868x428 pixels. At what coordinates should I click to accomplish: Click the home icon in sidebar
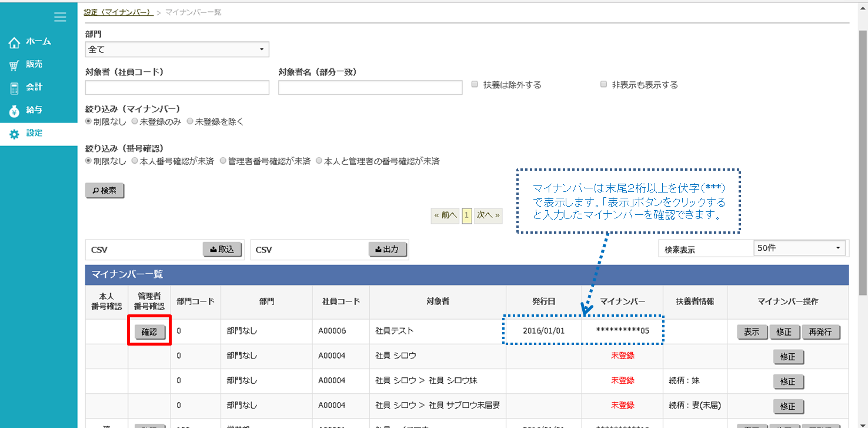pyautogui.click(x=14, y=42)
